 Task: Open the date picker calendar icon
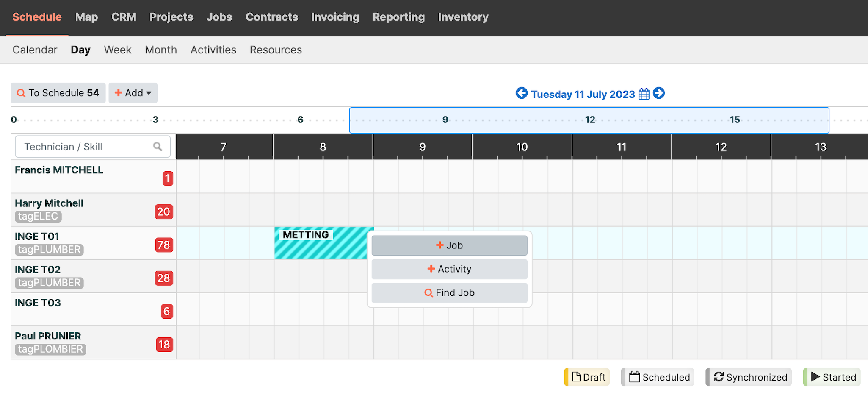(x=644, y=94)
